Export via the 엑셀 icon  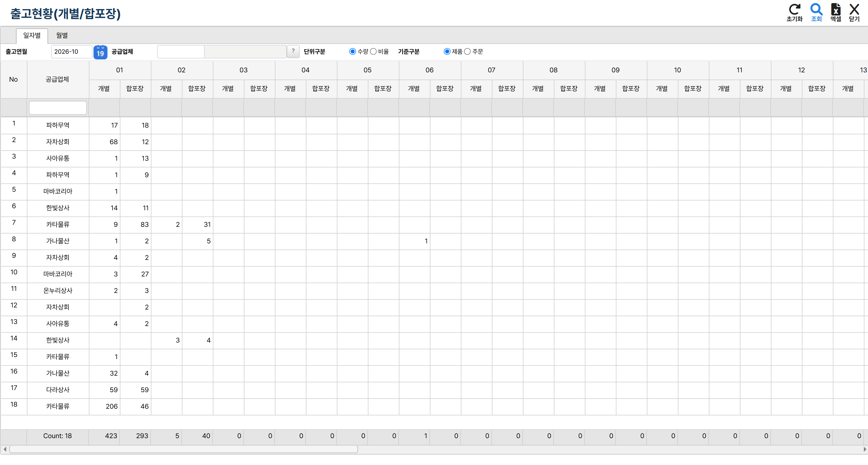(836, 12)
